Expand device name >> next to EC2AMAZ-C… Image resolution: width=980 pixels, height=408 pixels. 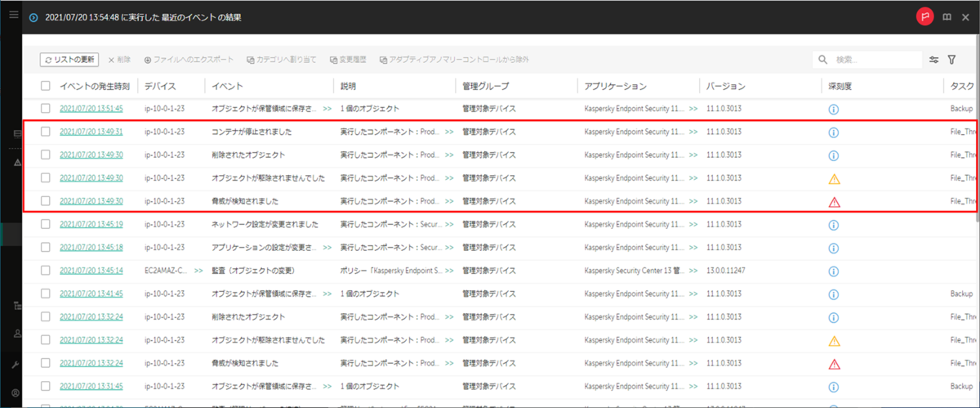pos(199,270)
